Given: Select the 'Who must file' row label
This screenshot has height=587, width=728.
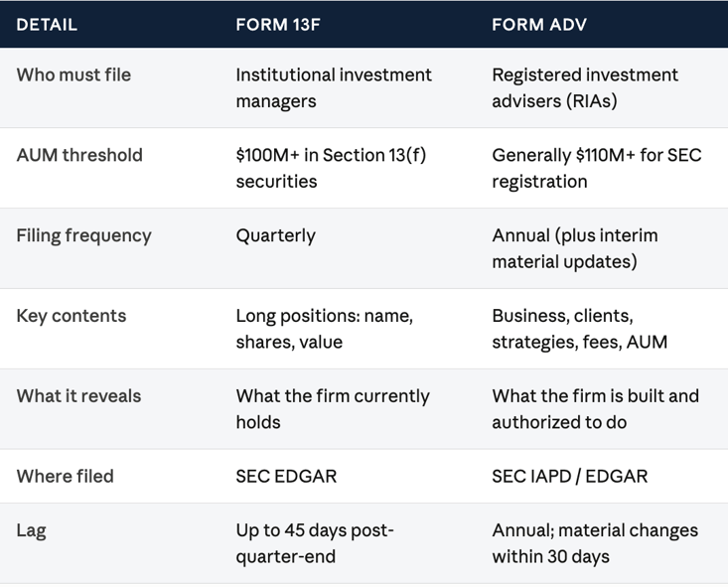Looking at the screenshot, I should 73,74.
